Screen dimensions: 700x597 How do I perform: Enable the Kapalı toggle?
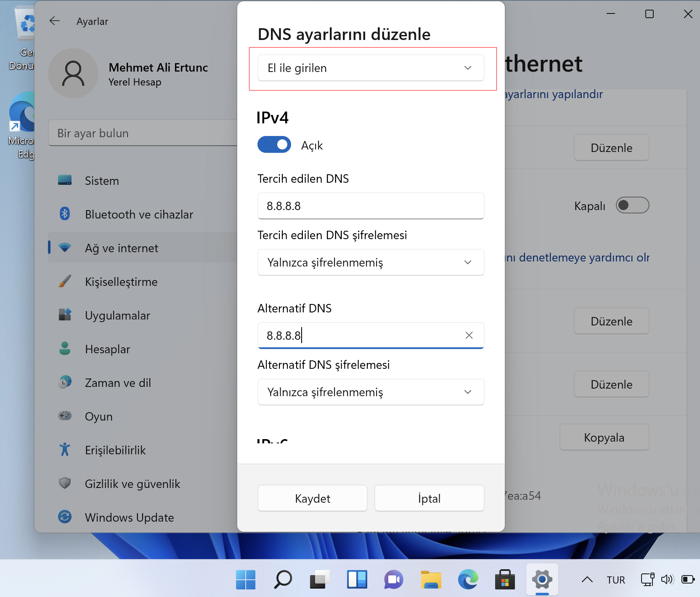pyautogui.click(x=632, y=205)
